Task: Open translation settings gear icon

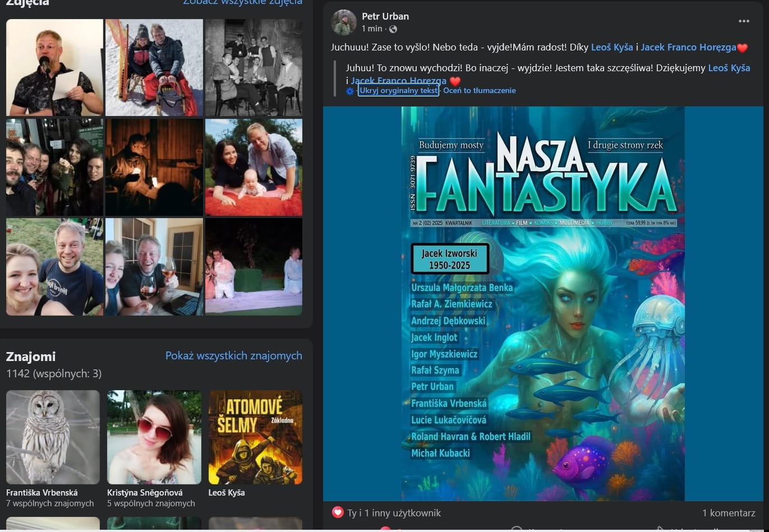Action: [x=350, y=91]
